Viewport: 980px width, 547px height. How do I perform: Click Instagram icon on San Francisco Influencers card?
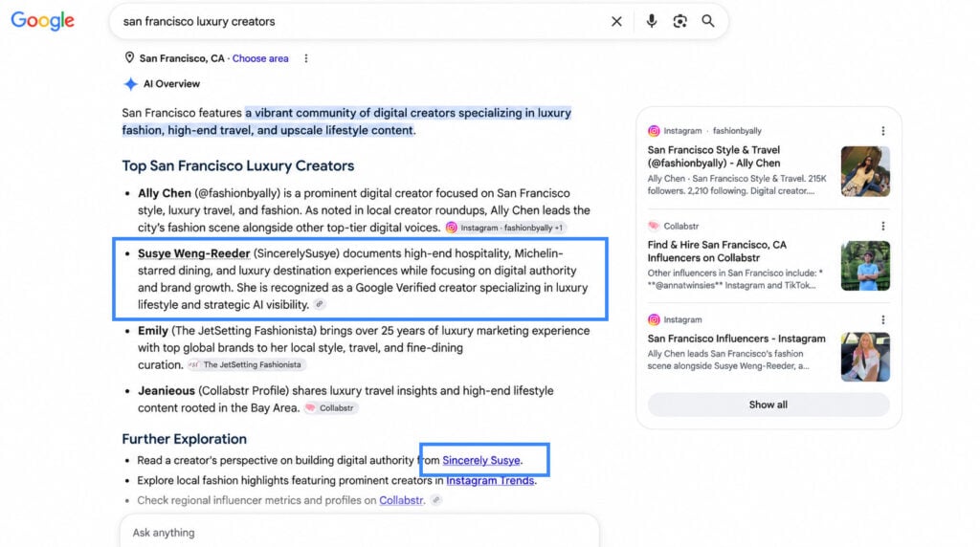click(x=654, y=319)
